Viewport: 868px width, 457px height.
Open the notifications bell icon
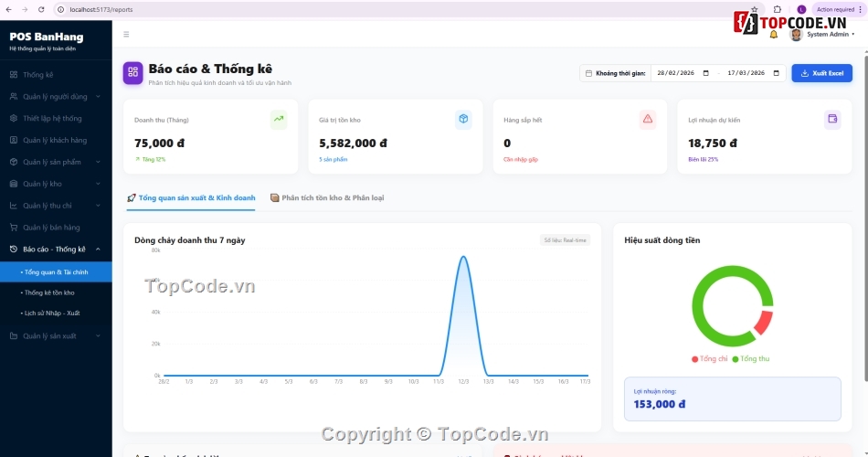(x=773, y=35)
